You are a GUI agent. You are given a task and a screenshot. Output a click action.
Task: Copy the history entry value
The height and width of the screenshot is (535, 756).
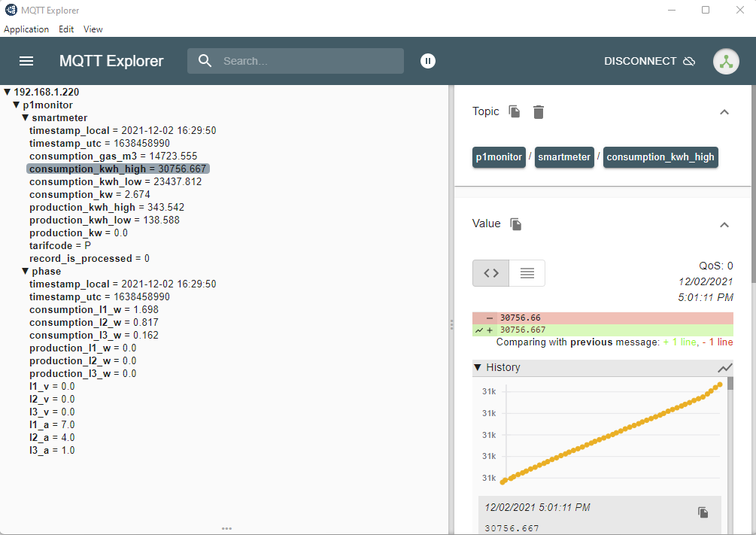coord(703,512)
